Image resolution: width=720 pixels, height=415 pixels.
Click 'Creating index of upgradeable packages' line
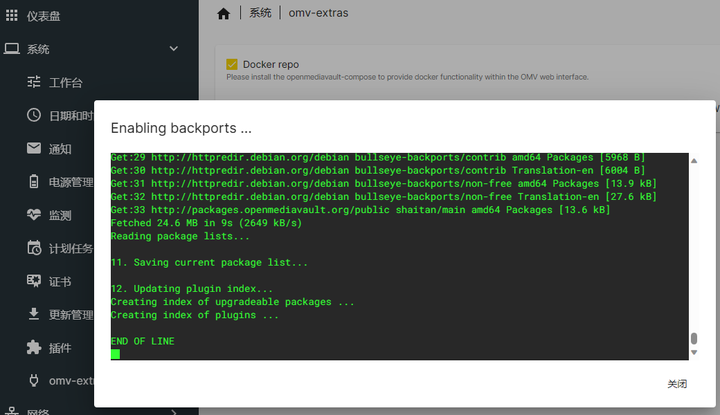pyautogui.click(x=232, y=302)
